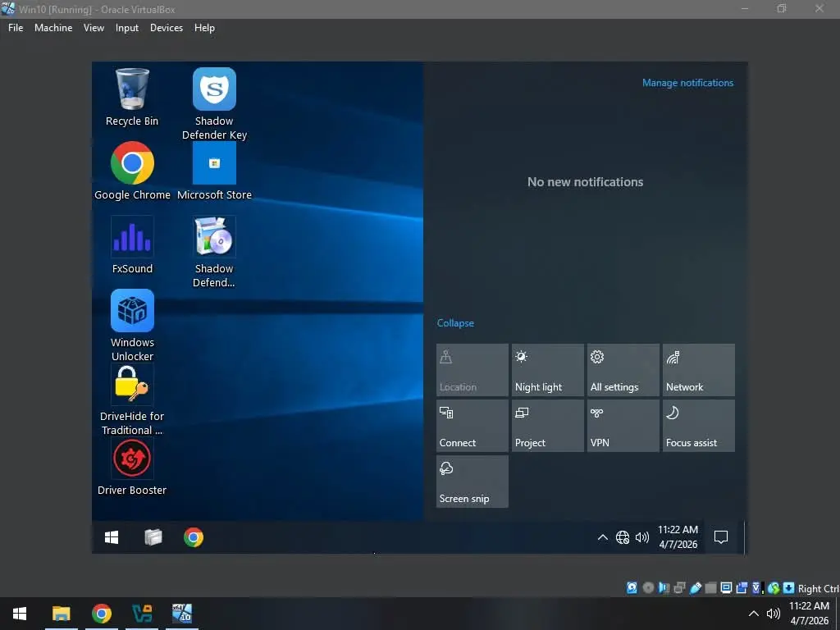The image size is (840, 630).
Task: Select the Shadow Defend... installer icon
Action: click(x=214, y=251)
